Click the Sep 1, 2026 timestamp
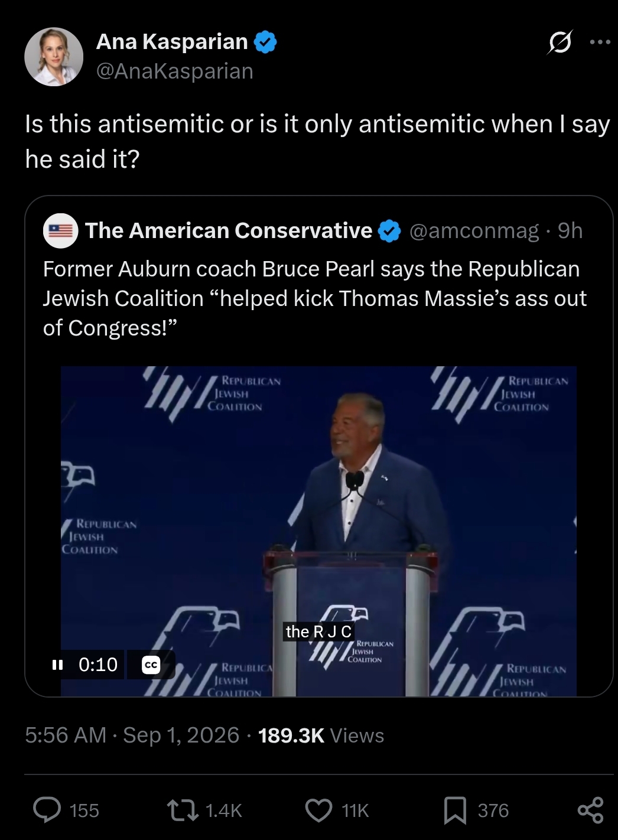The image size is (618, 840). pyautogui.click(x=181, y=735)
